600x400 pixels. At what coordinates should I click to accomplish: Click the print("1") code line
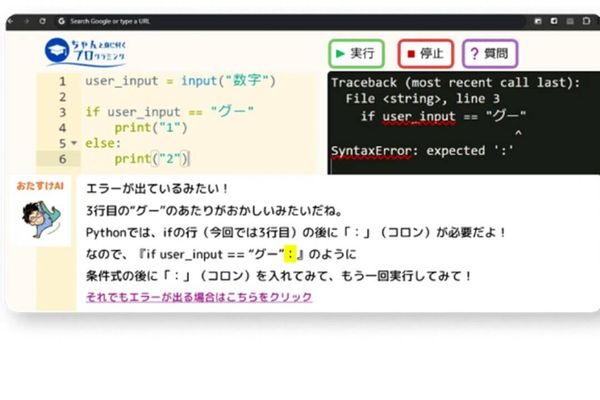[151, 127]
